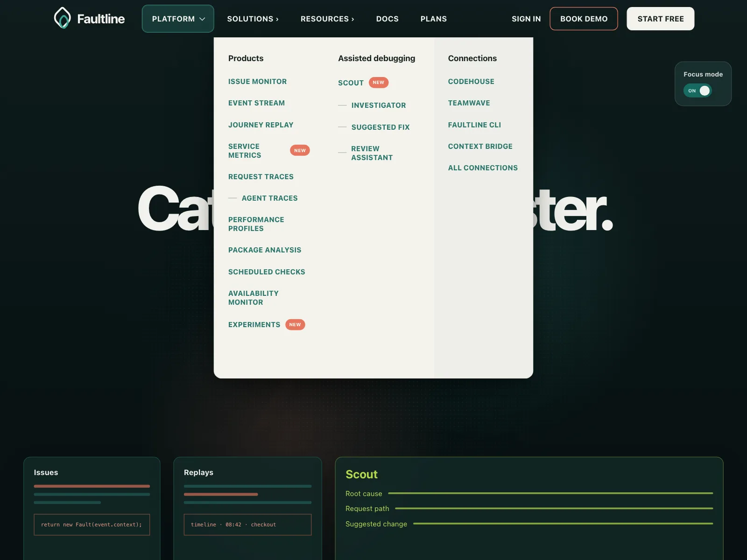The image size is (747, 560).
Task: Select Service Metrics menu entry
Action: 245,151
